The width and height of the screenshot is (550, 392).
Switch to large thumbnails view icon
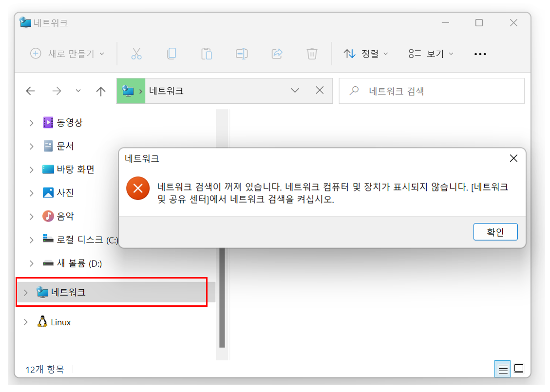tap(519, 369)
